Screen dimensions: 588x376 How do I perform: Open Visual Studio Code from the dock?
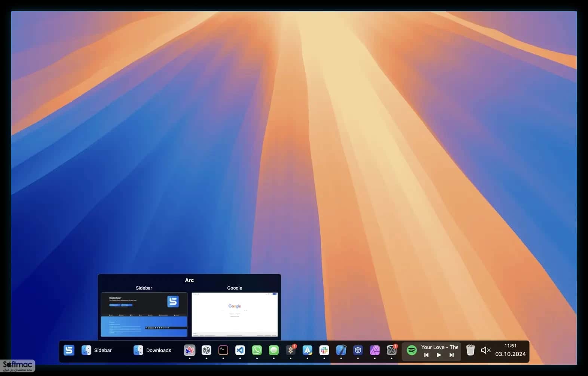[x=240, y=350]
